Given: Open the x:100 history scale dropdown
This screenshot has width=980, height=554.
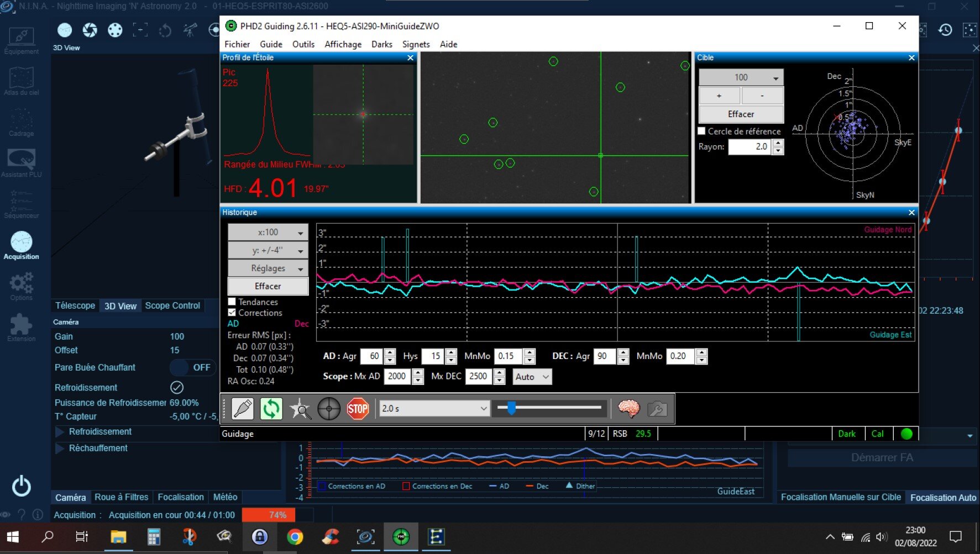Looking at the screenshot, I should click(268, 233).
